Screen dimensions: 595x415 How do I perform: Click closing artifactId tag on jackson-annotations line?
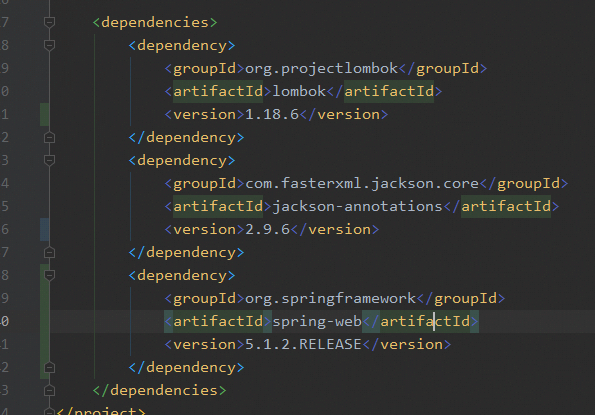tap(501, 207)
